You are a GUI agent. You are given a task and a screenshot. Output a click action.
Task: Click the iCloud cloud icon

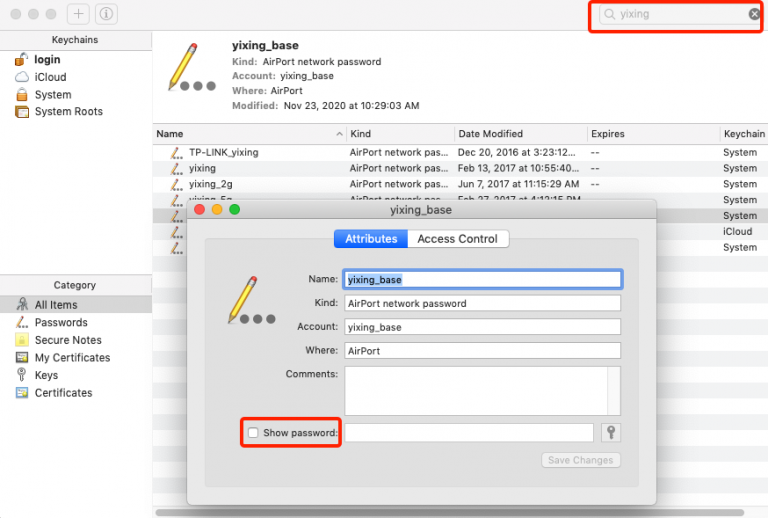tap(22, 77)
